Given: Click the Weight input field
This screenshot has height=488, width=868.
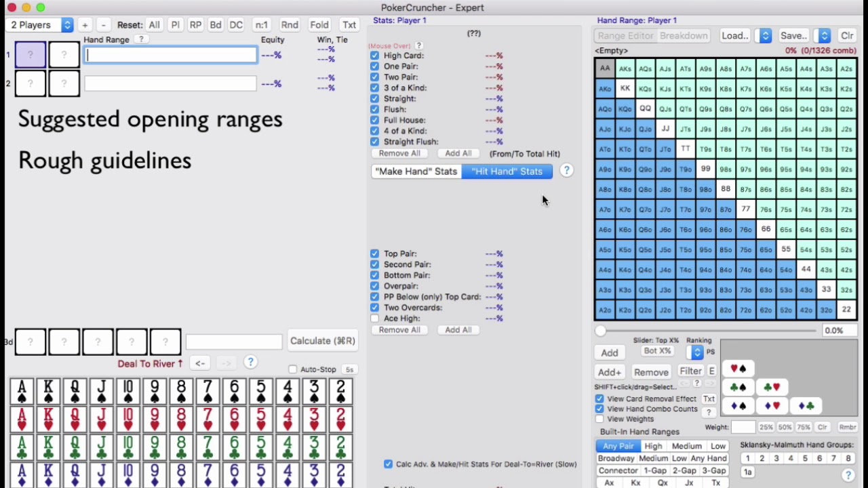Looking at the screenshot, I should tap(743, 427).
